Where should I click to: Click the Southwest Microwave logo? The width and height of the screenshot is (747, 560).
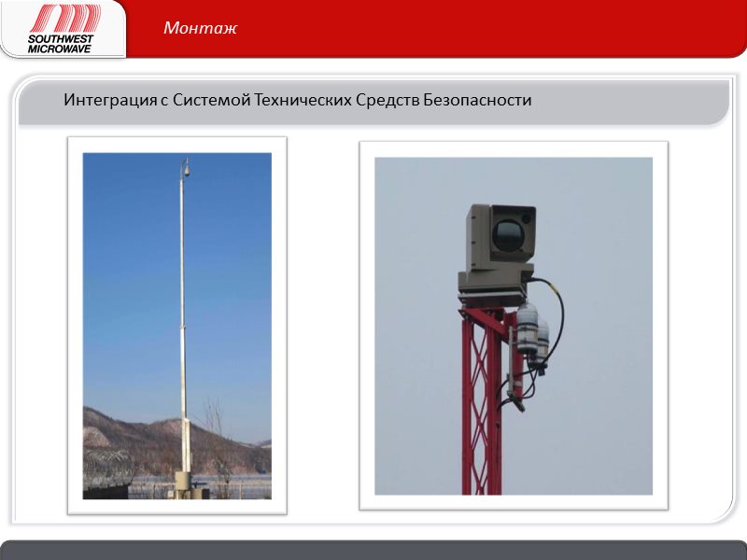coord(62,28)
